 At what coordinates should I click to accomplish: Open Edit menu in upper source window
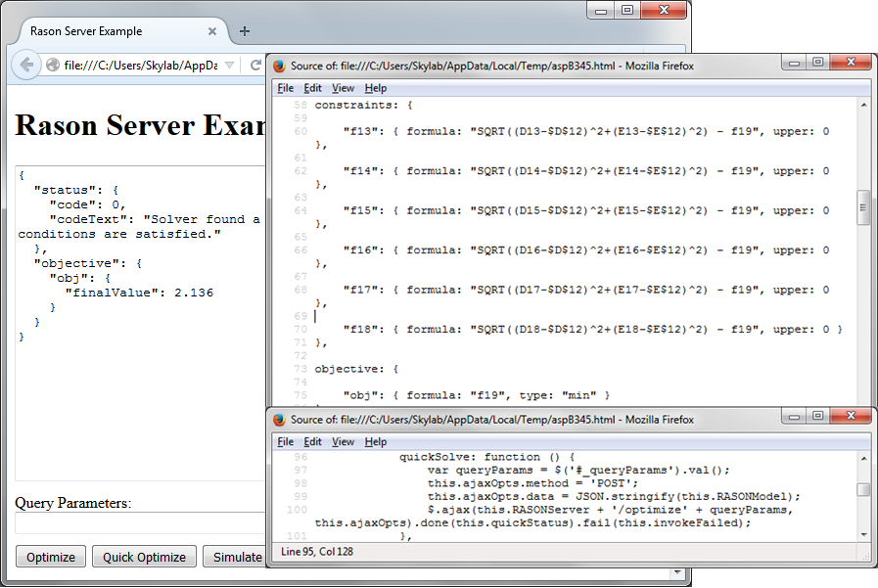[312, 88]
